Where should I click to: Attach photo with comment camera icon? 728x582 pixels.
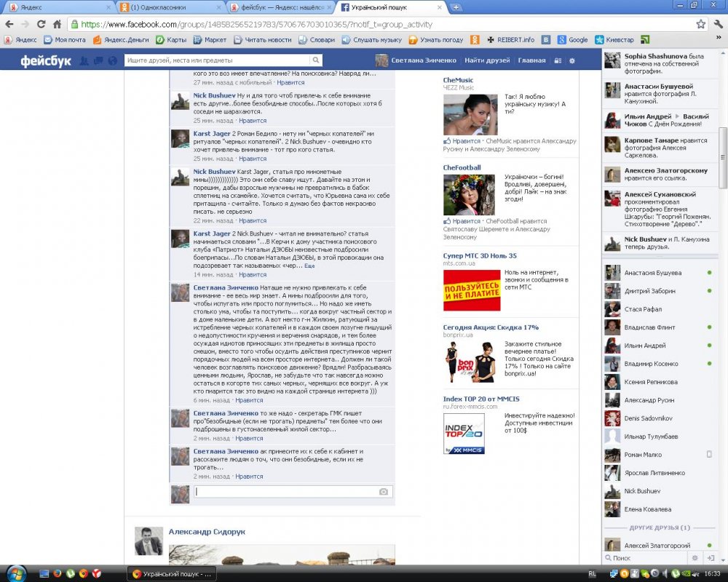pyautogui.click(x=384, y=492)
